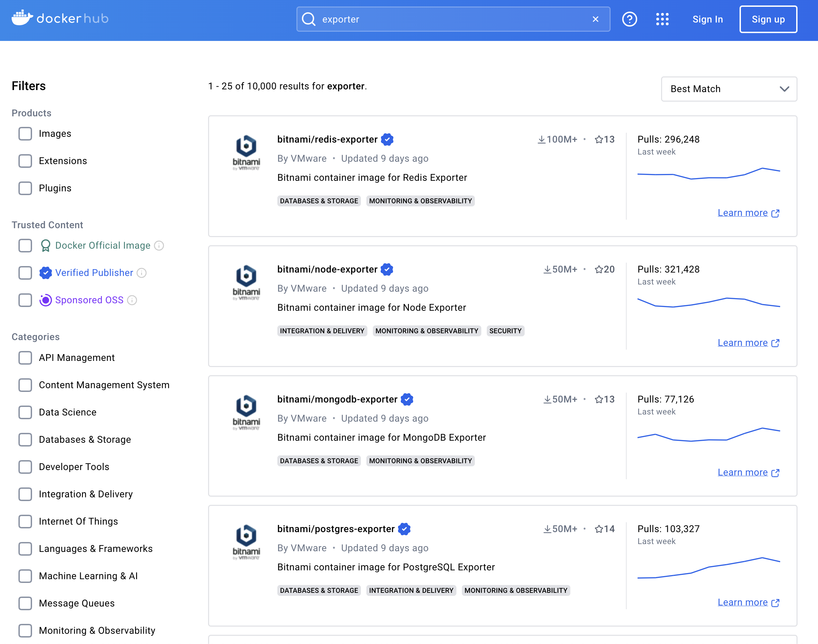Image resolution: width=818 pixels, height=644 pixels.
Task: Clear the exporter search text
Action: point(595,19)
